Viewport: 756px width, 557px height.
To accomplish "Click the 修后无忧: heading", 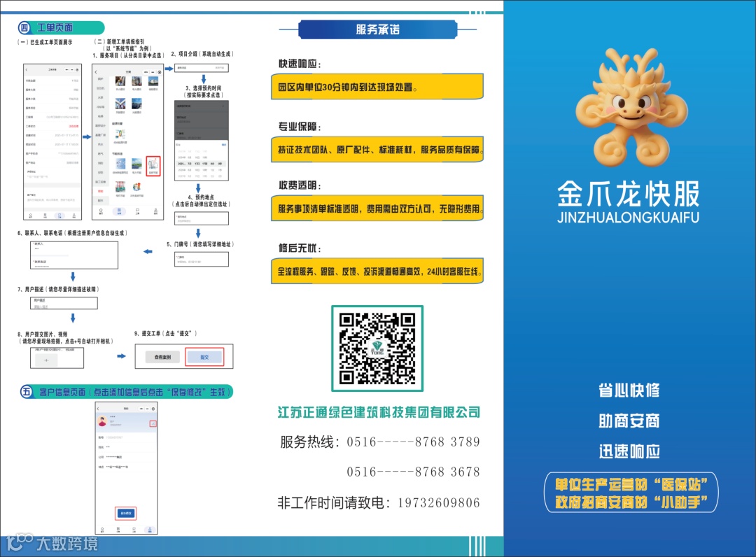I will pos(300,248).
